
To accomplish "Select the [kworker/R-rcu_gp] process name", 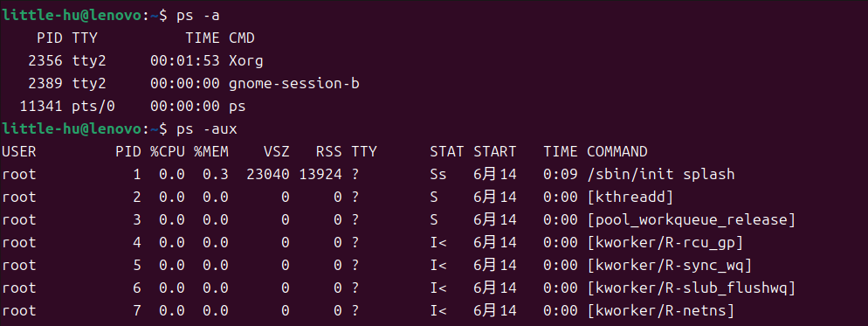I will 665,243.
